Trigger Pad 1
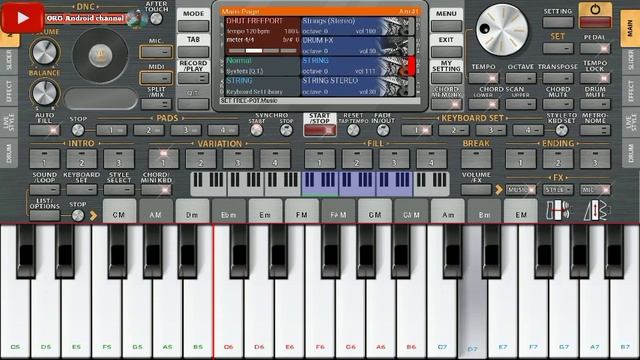 tap(112, 130)
